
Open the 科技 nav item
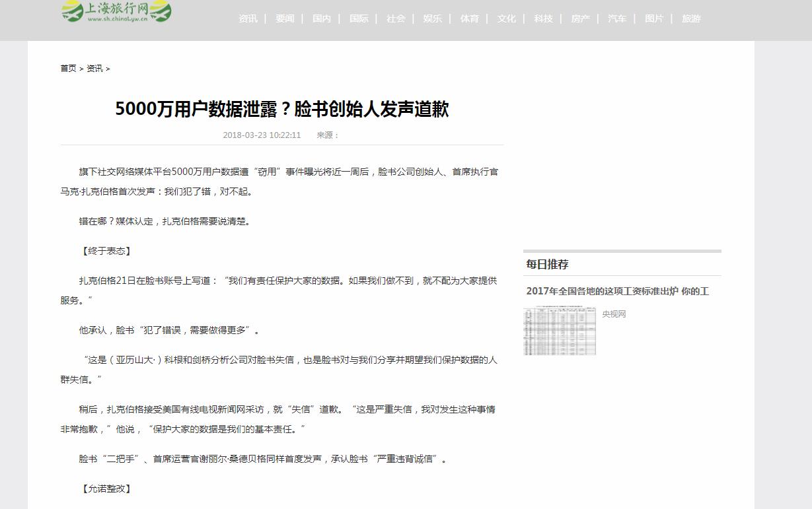[544, 18]
